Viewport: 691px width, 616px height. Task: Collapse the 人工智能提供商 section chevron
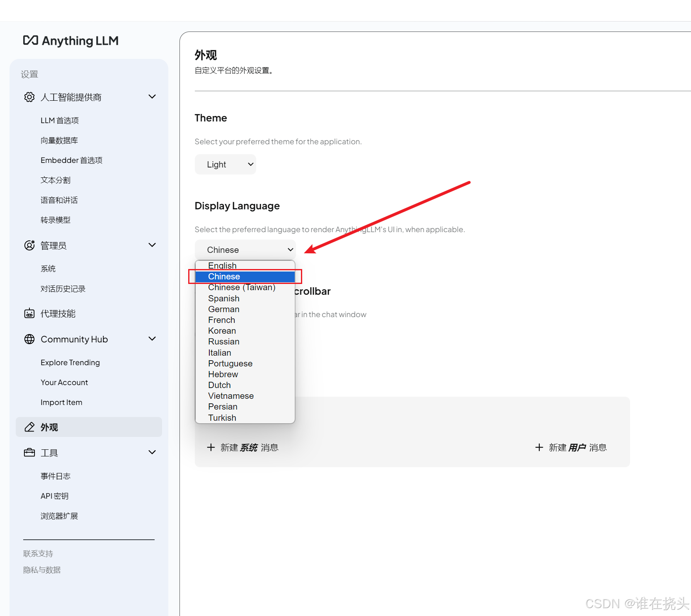[x=152, y=97]
